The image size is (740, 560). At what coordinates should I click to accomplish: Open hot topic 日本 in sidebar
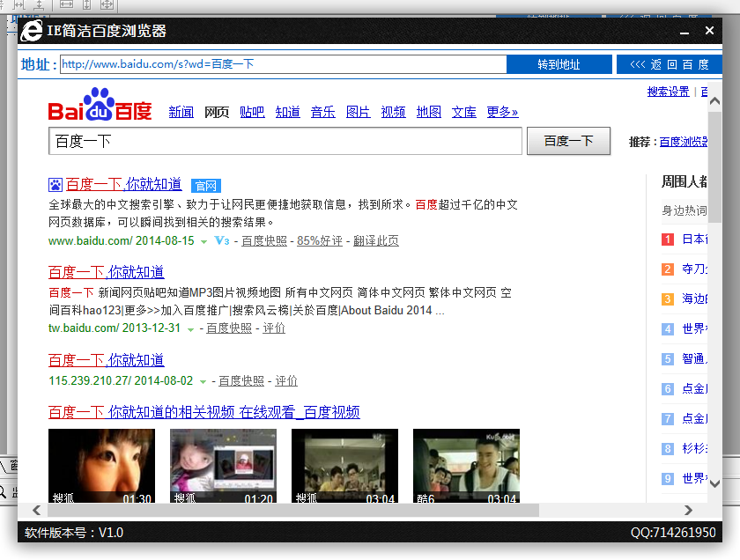[x=694, y=239]
